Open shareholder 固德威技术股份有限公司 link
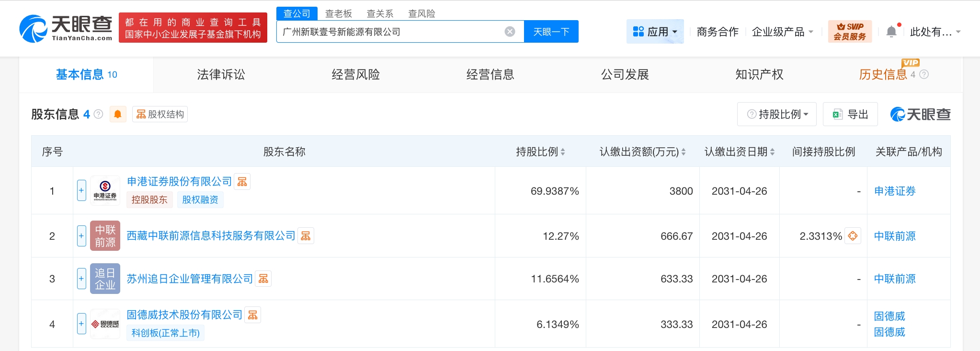 click(x=184, y=315)
